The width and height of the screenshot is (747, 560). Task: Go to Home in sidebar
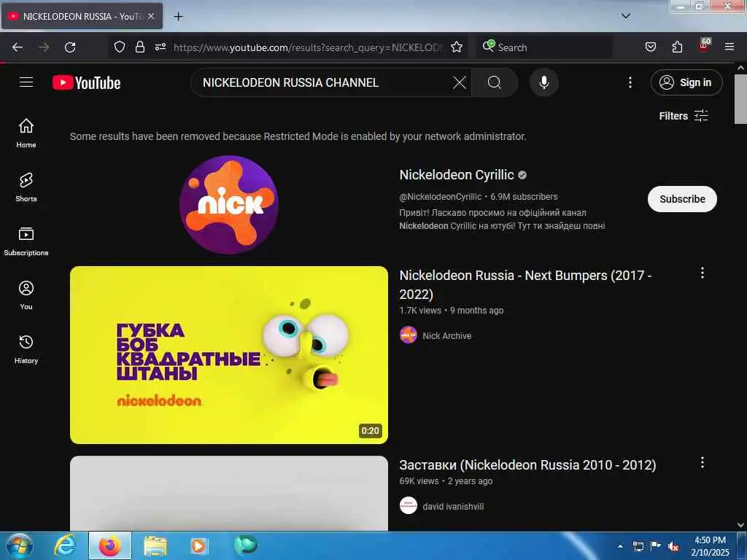point(26,133)
